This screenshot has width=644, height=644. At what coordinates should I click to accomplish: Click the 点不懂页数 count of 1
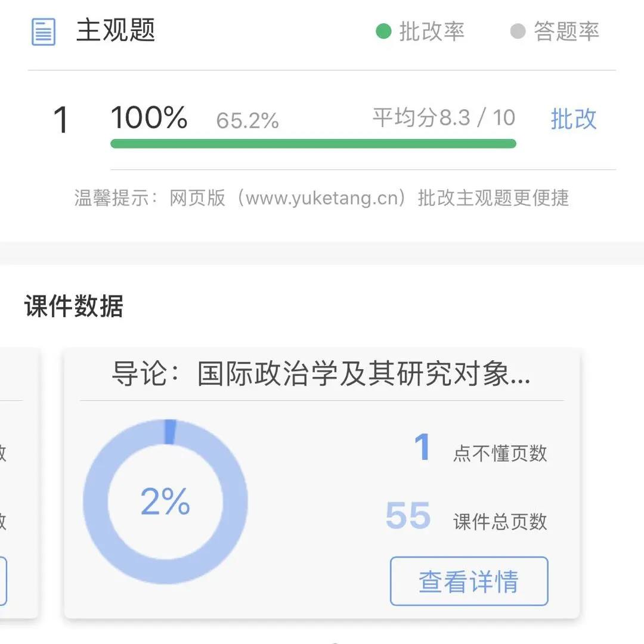coord(422,447)
